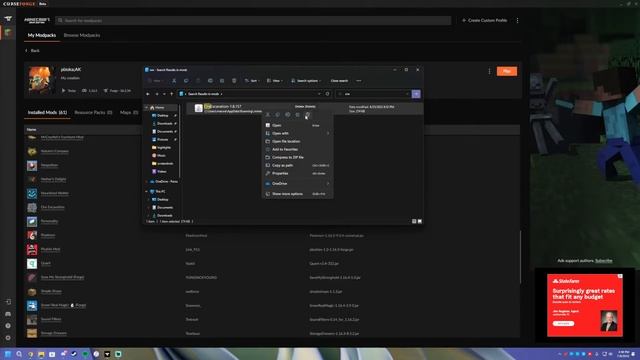Collapse This PC tree node

click(x=147, y=191)
